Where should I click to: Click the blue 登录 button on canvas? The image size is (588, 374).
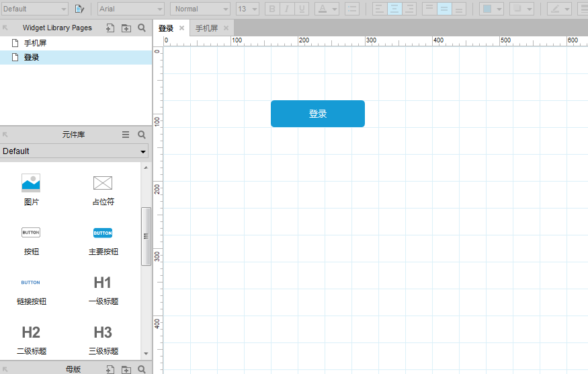(x=317, y=114)
